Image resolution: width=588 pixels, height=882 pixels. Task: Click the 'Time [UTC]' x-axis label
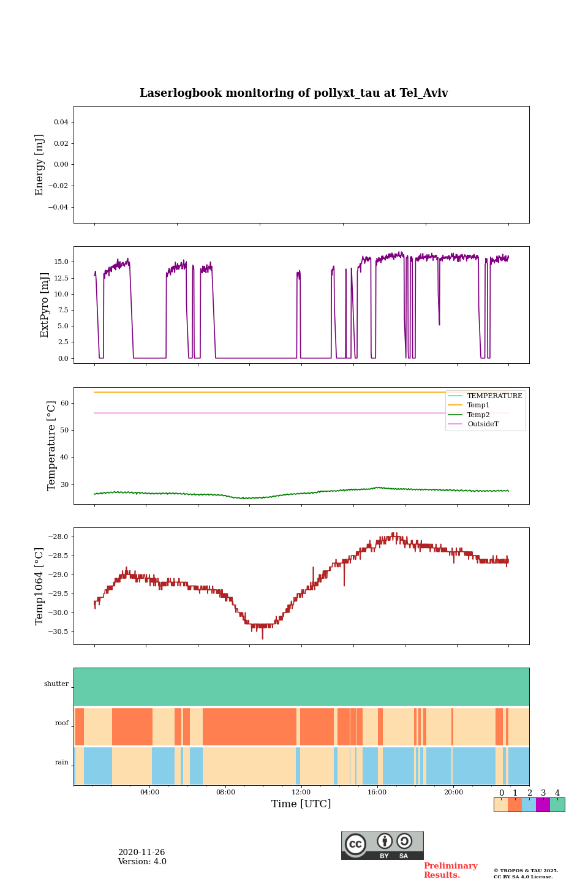pos(301,804)
